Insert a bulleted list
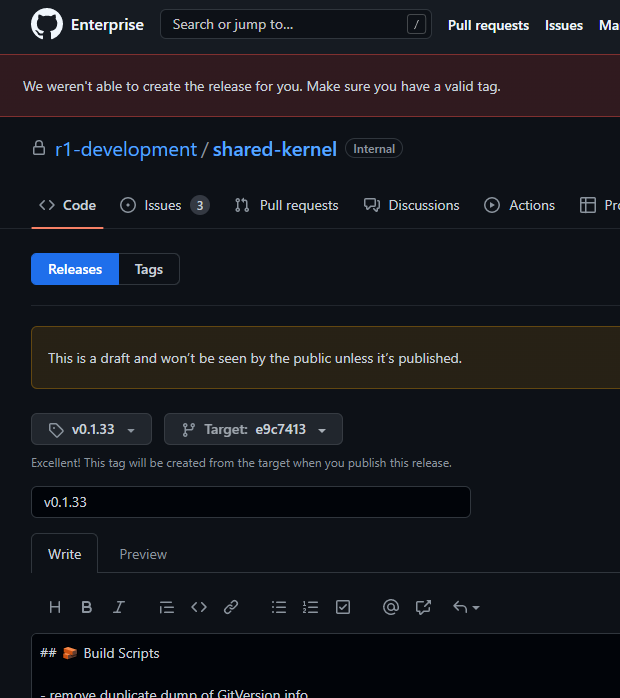620x698 pixels. point(279,607)
